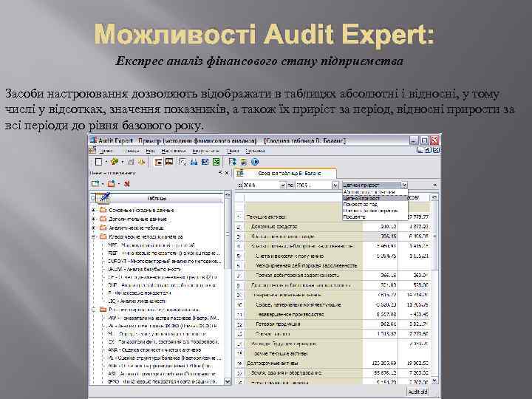532x399 pixels.
Task: Click navigator tree scrollbar down arrow
Action: pos(228,381)
